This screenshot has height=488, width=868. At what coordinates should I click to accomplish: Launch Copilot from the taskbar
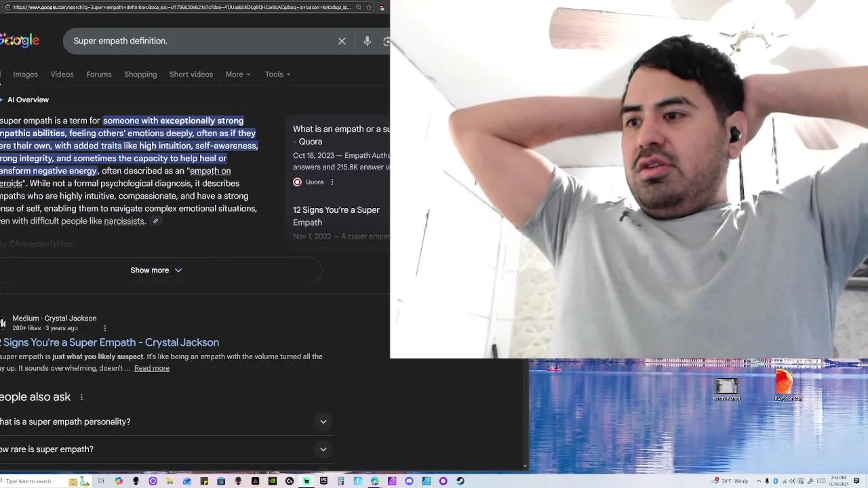[x=119, y=481]
